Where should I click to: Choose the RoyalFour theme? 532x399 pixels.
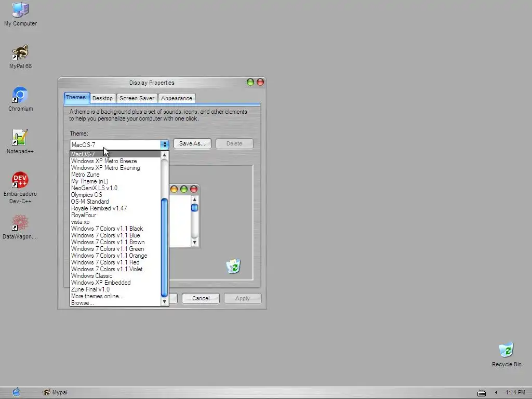(x=115, y=215)
